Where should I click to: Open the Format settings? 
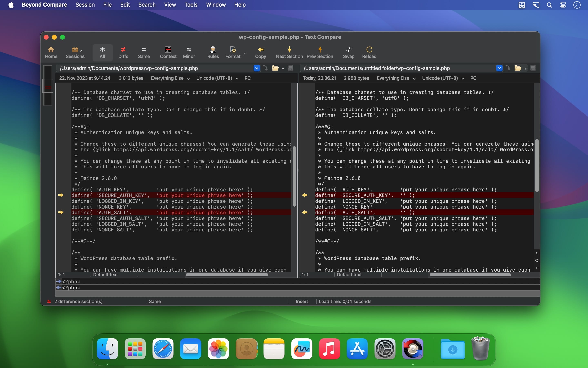click(x=233, y=53)
